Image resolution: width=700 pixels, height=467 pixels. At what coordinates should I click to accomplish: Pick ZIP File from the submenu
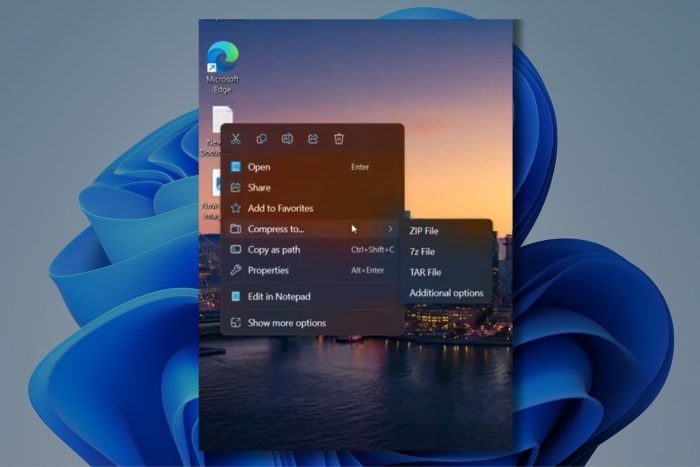[x=448, y=231]
